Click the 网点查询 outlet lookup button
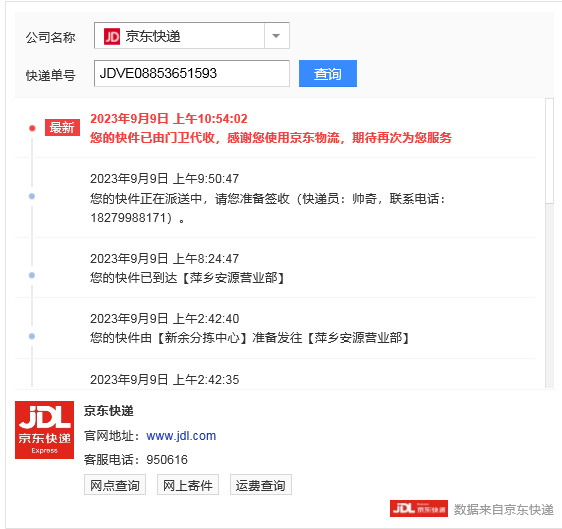The height and width of the screenshot is (529, 562). point(115,485)
